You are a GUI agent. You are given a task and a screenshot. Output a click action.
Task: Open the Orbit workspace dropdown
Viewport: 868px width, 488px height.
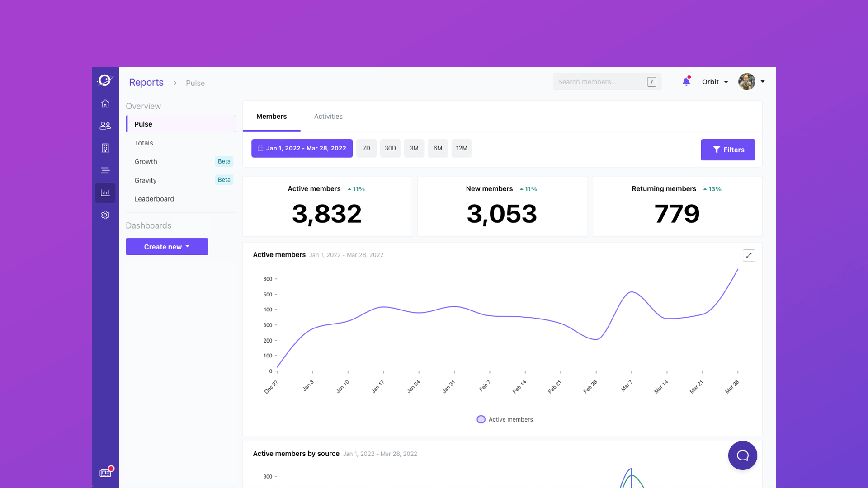(x=715, y=82)
